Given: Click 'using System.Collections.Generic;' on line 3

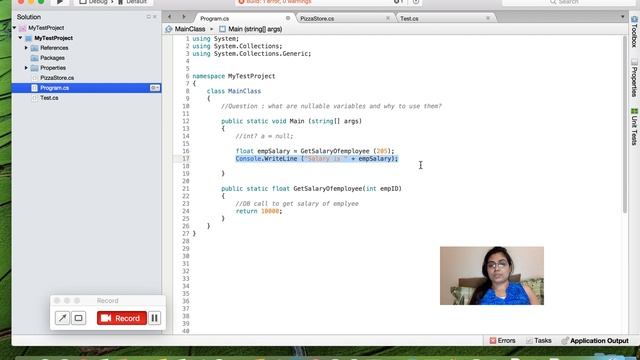Looking at the screenshot, I should coord(252,53).
